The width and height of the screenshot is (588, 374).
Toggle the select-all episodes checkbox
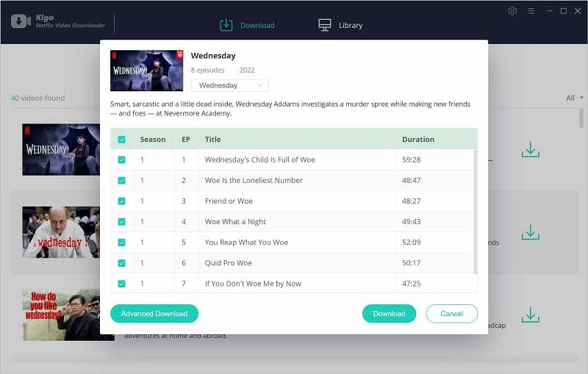click(121, 140)
